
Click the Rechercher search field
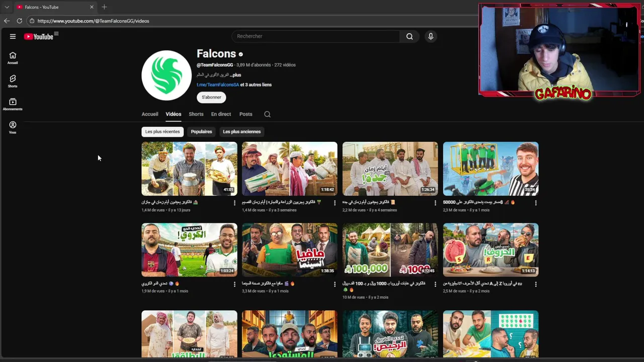[315, 36]
